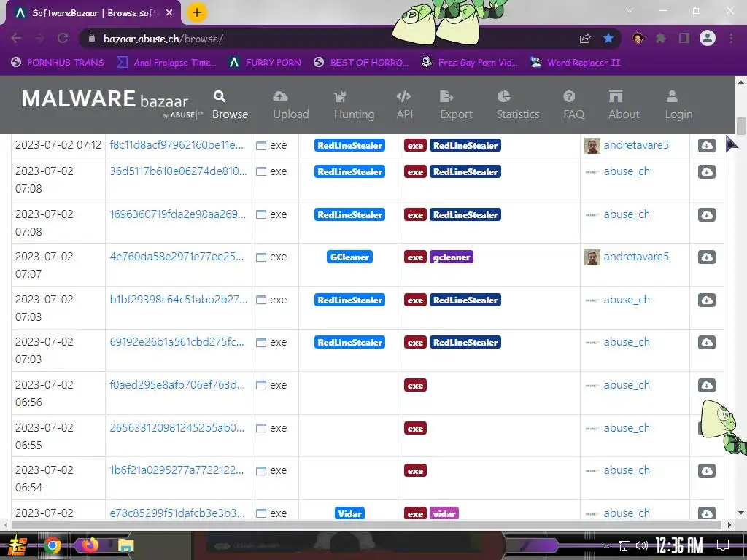Screen dimensions: 747x560
Task: Open Firefox from the taskbar
Action: [x=90, y=545]
